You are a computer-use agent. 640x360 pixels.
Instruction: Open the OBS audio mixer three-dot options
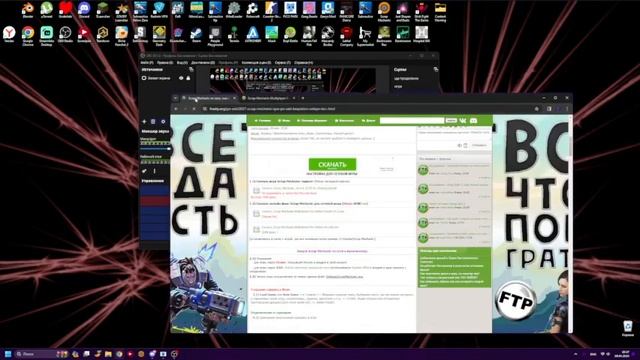coord(154,171)
